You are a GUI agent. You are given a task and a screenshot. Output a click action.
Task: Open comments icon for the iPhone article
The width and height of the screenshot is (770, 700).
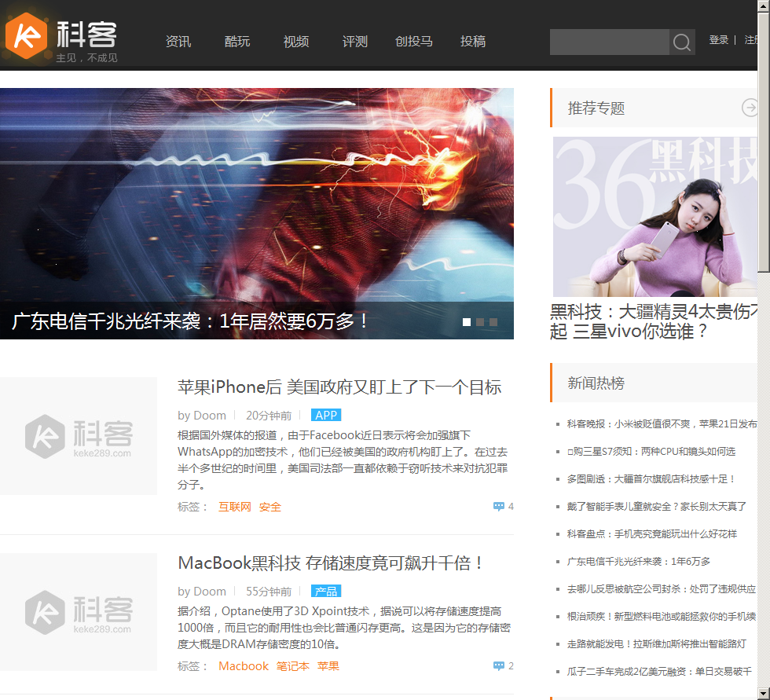point(498,506)
